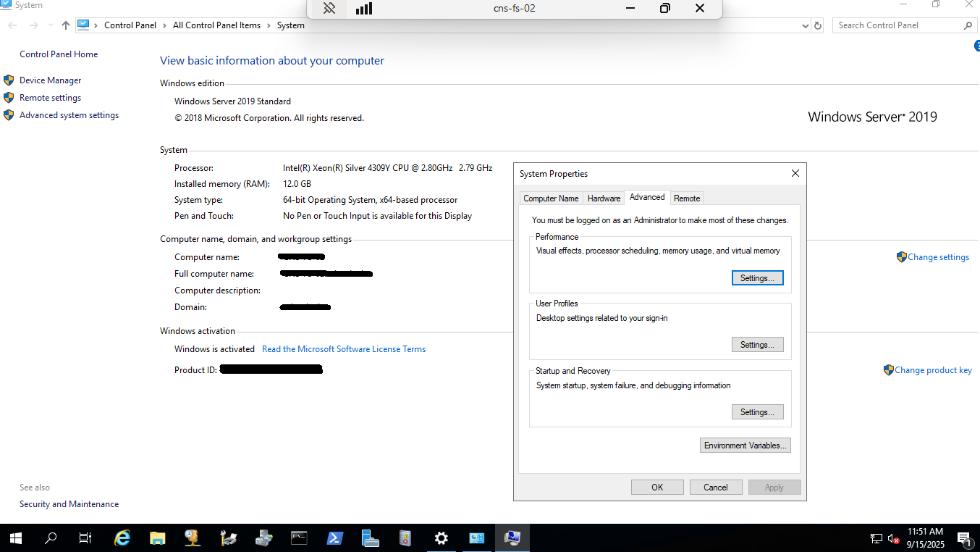This screenshot has height=552, width=980.
Task: Unpin the remote desktop connection bar
Action: (329, 8)
